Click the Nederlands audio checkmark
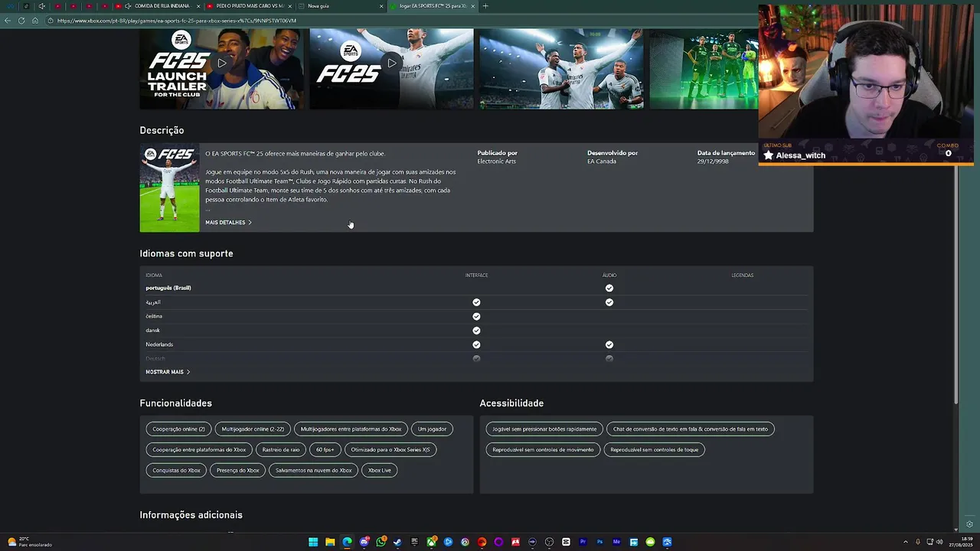980x551 pixels. click(x=609, y=345)
